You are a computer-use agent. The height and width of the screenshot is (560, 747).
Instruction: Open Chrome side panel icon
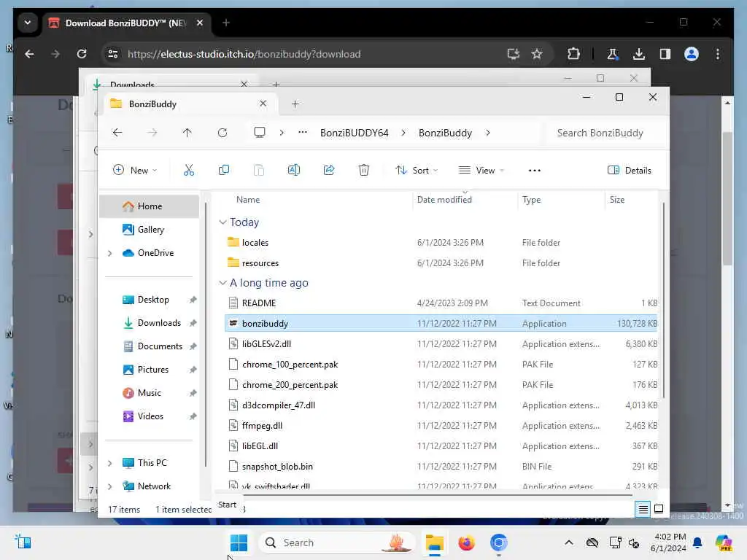tap(665, 54)
